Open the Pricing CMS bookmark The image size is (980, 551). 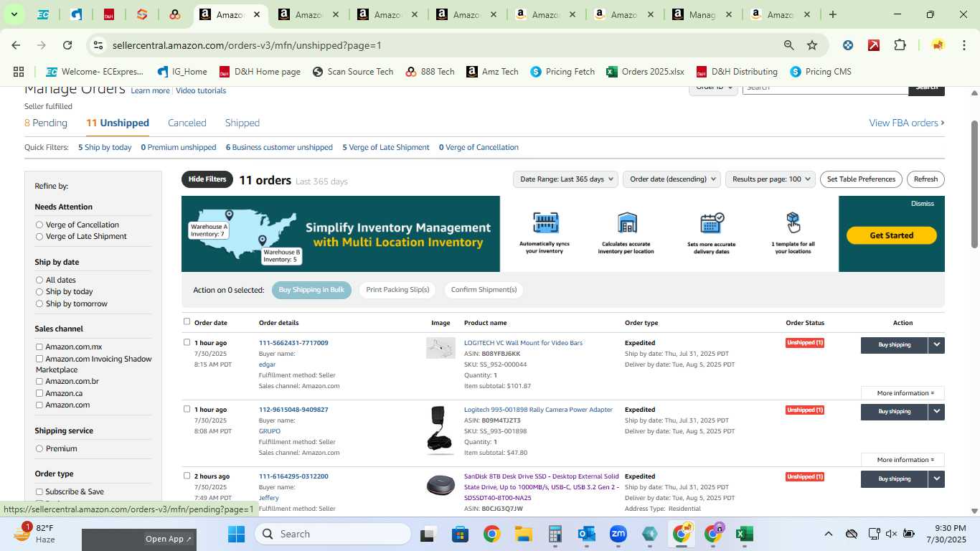[820, 72]
